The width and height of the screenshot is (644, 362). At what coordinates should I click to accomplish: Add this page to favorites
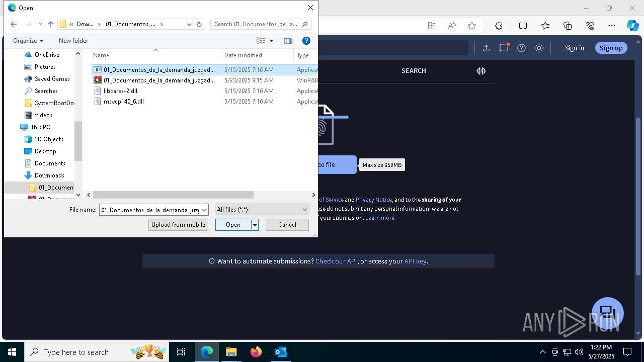[x=472, y=26]
